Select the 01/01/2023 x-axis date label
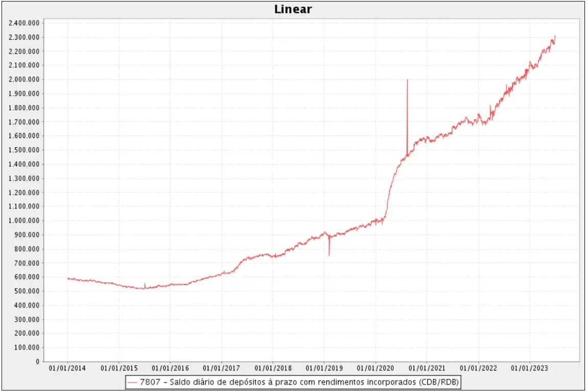 529,368
